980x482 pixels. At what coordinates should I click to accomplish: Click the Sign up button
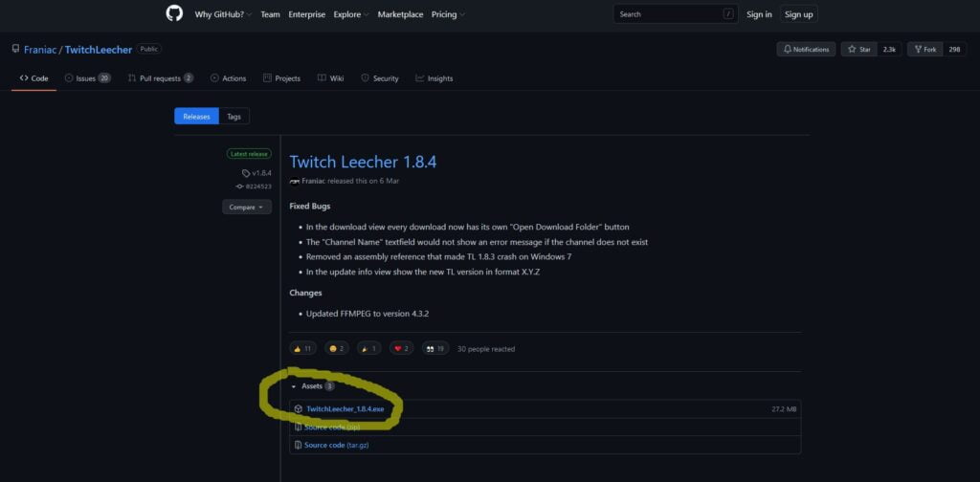click(x=798, y=14)
